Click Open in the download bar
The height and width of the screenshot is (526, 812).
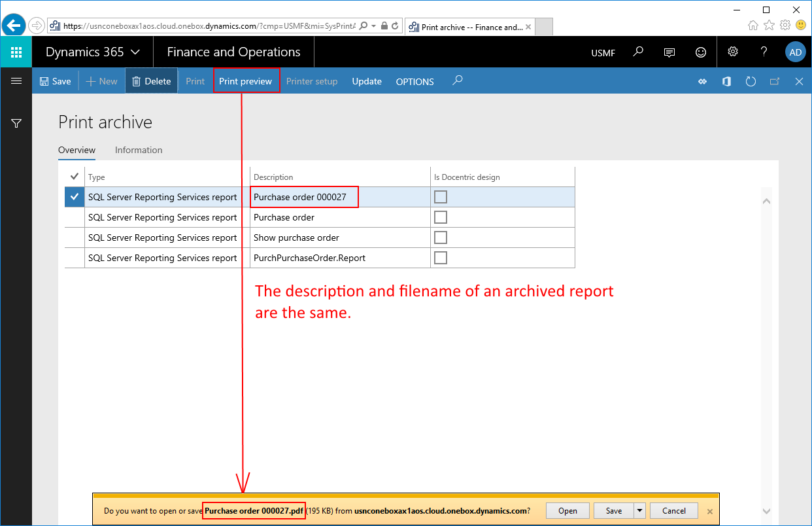pyautogui.click(x=567, y=511)
